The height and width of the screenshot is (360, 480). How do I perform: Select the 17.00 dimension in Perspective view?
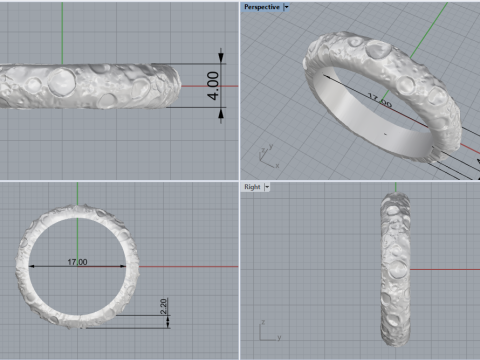380,100
